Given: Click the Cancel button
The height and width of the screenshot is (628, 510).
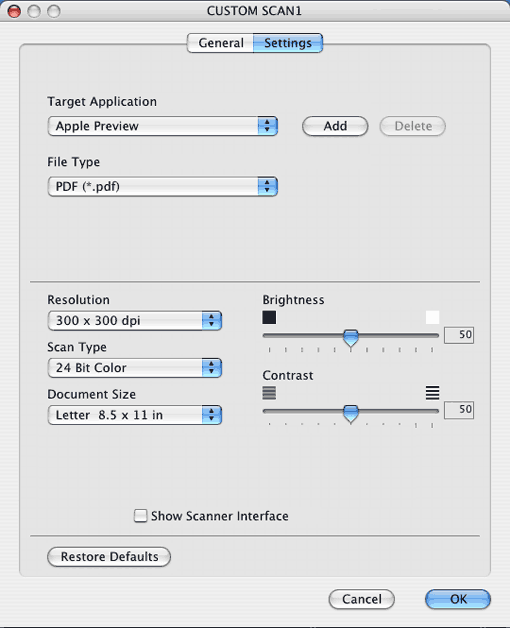Looking at the screenshot, I should pos(361,599).
